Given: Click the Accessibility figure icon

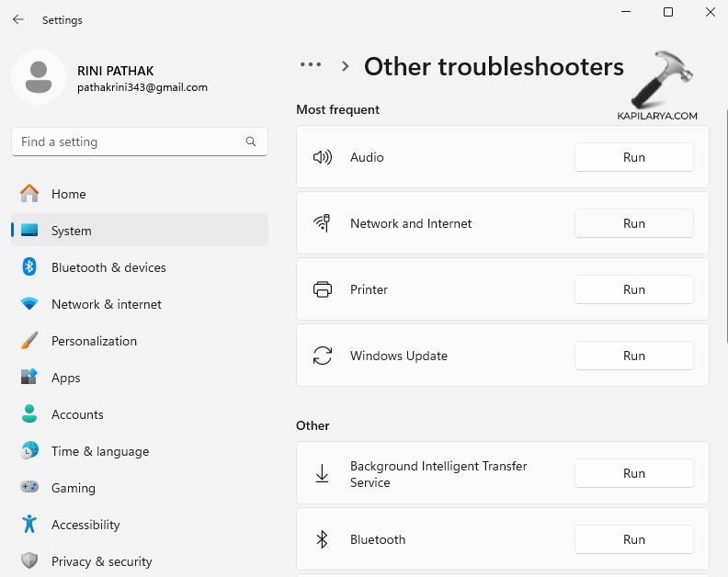Looking at the screenshot, I should pos(29,525).
